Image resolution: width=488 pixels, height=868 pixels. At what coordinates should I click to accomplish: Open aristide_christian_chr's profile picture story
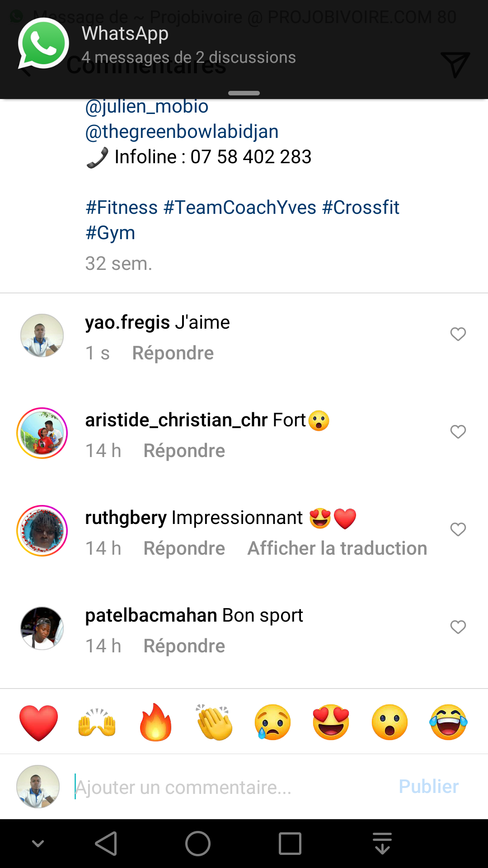(42, 433)
